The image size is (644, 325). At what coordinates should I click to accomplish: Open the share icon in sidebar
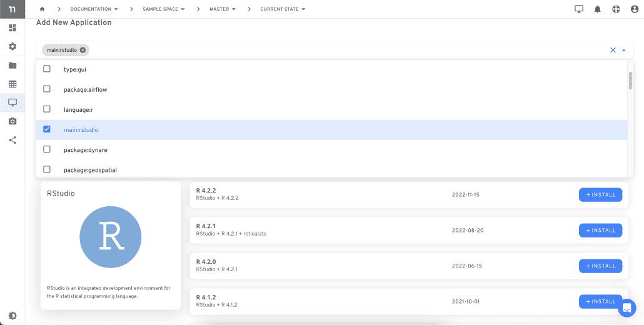[13, 140]
